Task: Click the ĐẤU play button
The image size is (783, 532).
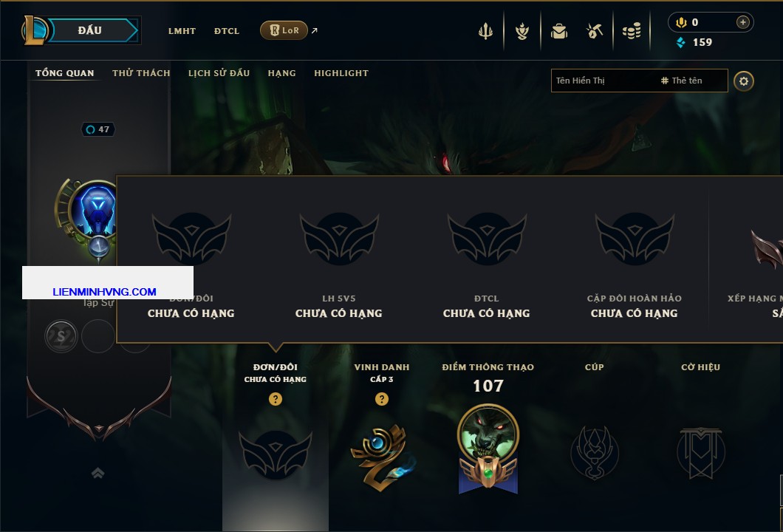Action: pyautogui.click(x=89, y=30)
